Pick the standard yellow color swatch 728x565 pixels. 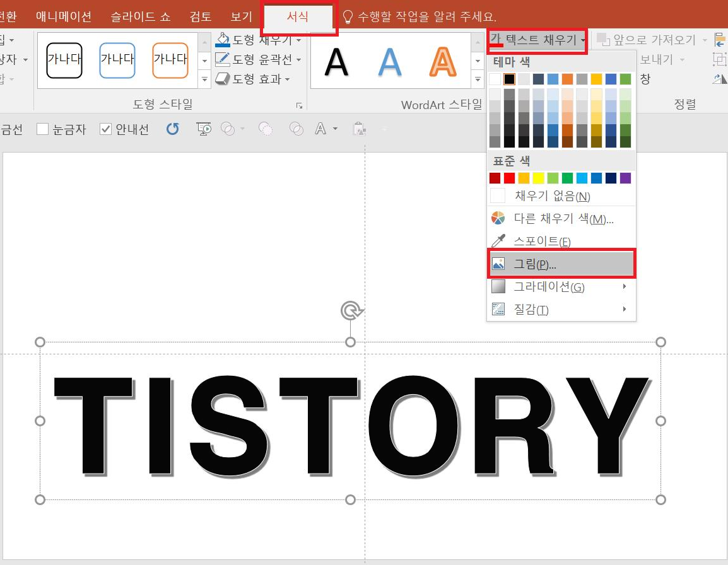tap(538, 178)
